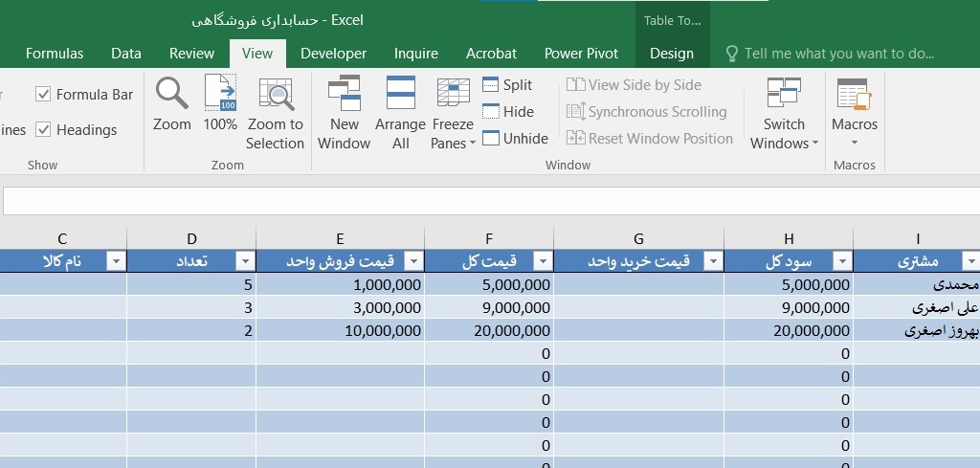Viewport: 980px width, 468px height.
Task: Open filter dropdown for قیمت خرید واحد
Action: pos(713,262)
